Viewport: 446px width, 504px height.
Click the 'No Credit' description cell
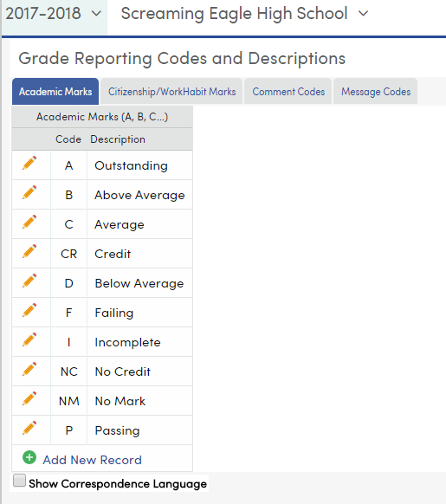tap(140, 372)
